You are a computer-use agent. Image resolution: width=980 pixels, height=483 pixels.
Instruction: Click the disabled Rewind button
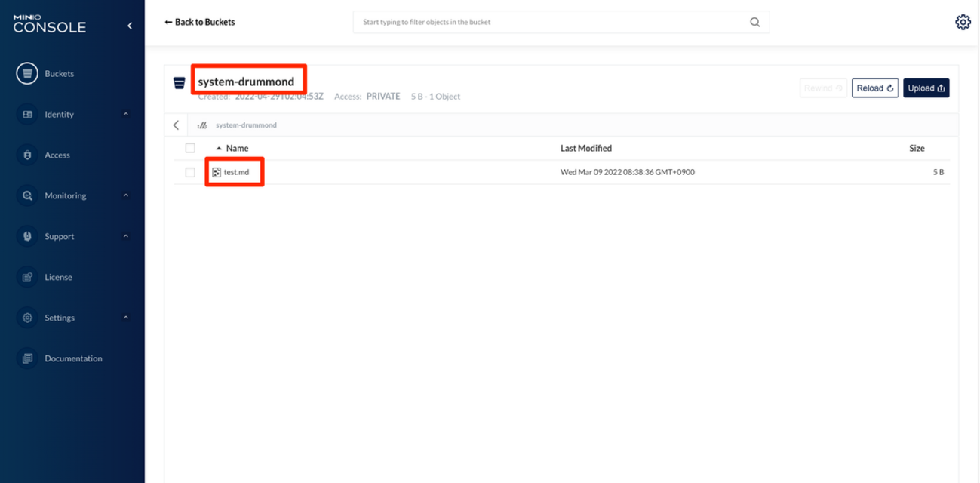823,88
